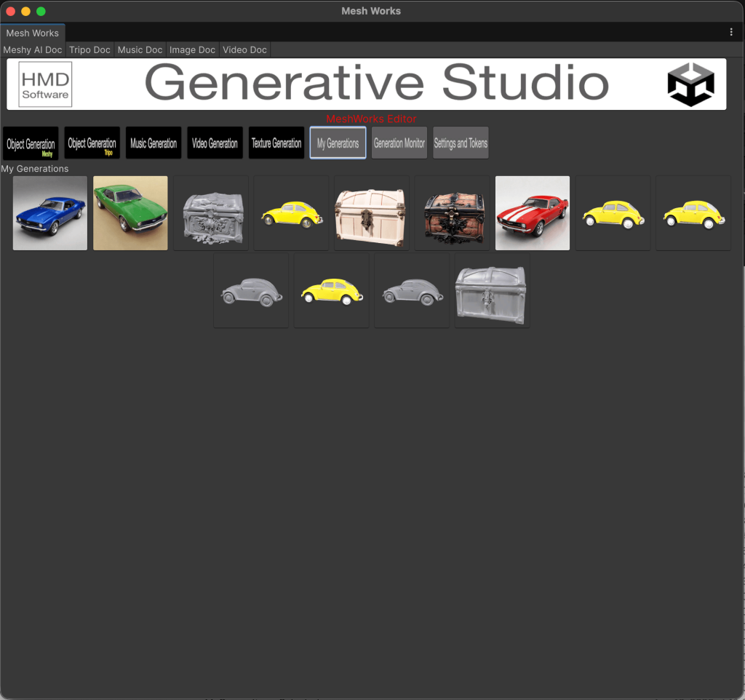The height and width of the screenshot is (700, 745).
Task: Maximize the window with the green button
Action: click(41, 11)
